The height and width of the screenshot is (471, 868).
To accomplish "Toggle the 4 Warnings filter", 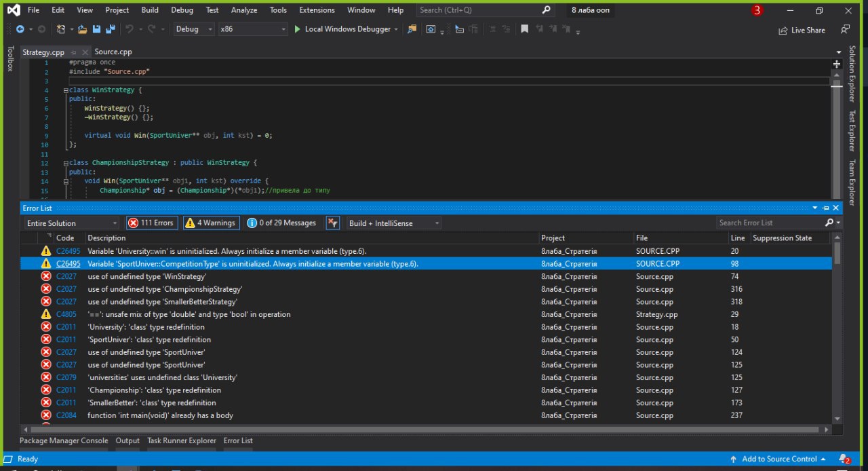I will (x=210, y=223).
